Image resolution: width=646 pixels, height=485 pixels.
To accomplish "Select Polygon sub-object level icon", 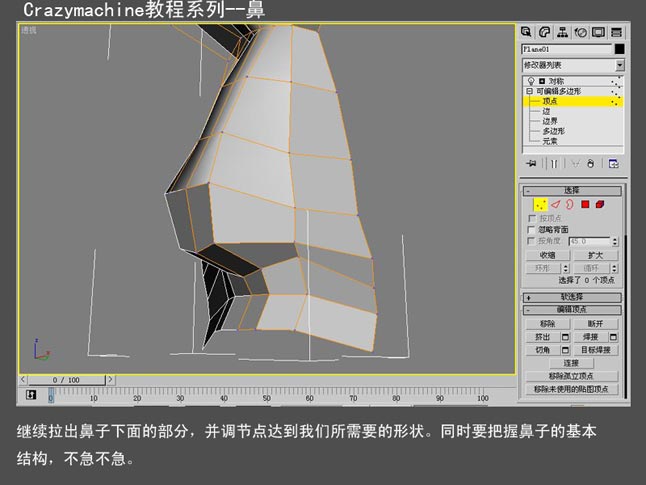I will (x=585, y=204).
